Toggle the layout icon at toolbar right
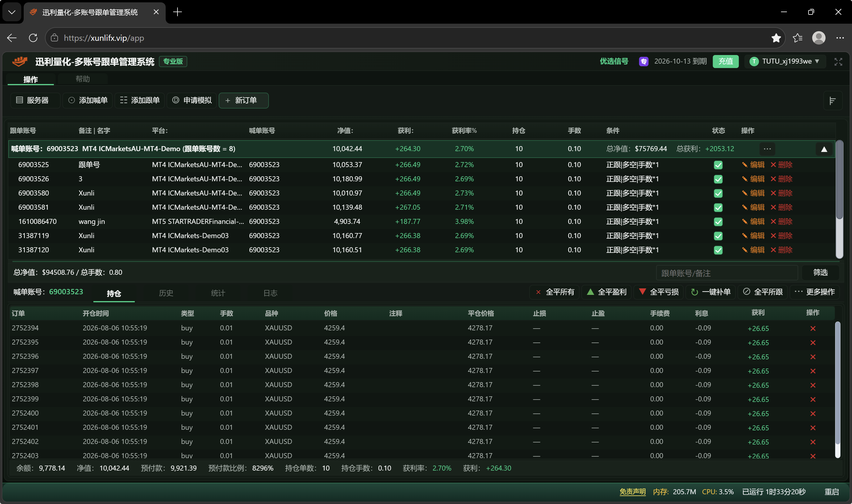The height and width of the screenshot is (504, 852). (x=832, y=101)
